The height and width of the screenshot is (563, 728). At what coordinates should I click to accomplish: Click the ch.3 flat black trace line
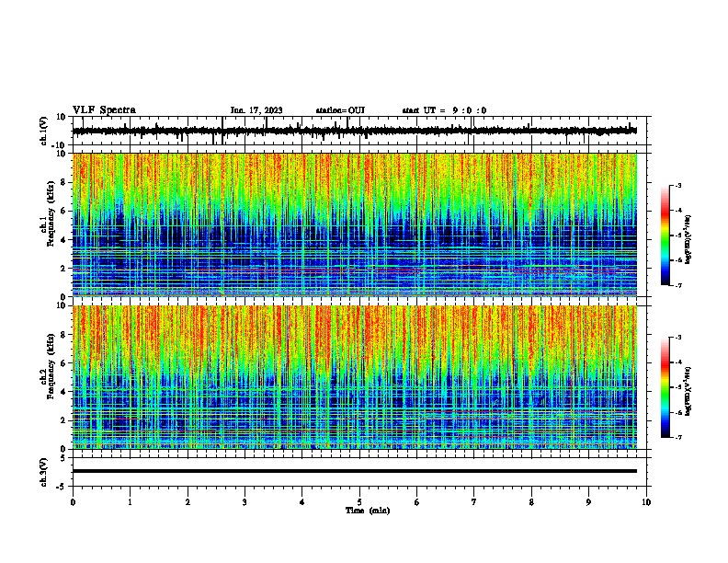coord(355,471)
